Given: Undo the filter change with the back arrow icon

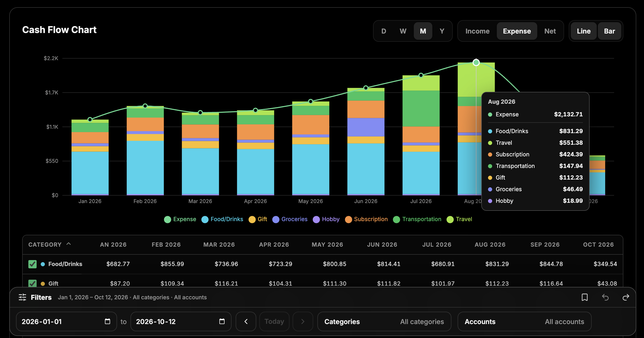Looking at the screenshot, I should click(x=605, y=297).
